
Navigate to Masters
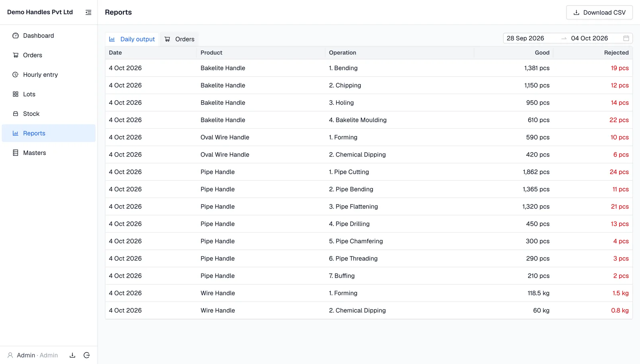click(49, 153)
